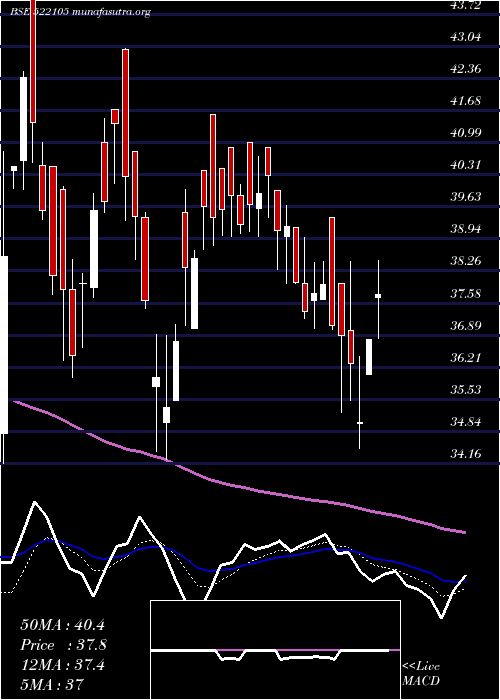Click the 36.21 price axis label
This screenshot has width=500, height=700.
click(x=466, y=358)
